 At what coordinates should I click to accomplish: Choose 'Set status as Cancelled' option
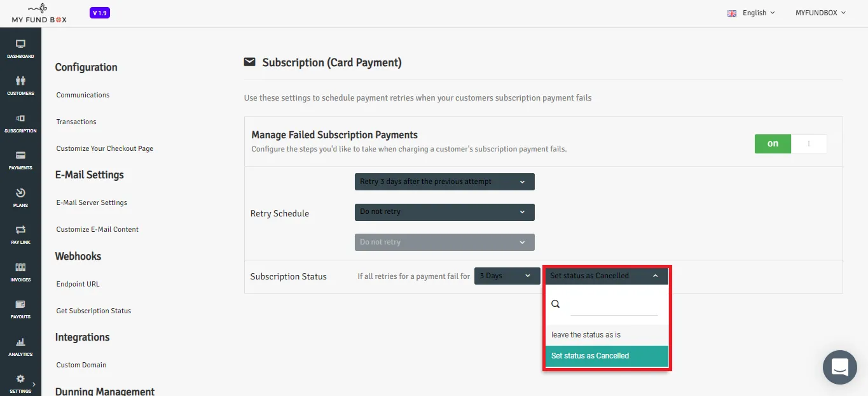click(607, 356)
